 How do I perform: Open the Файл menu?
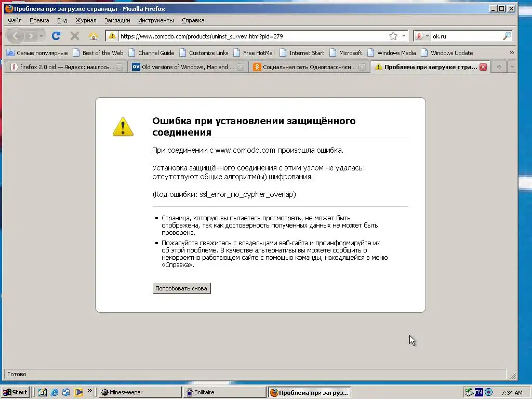15,20
